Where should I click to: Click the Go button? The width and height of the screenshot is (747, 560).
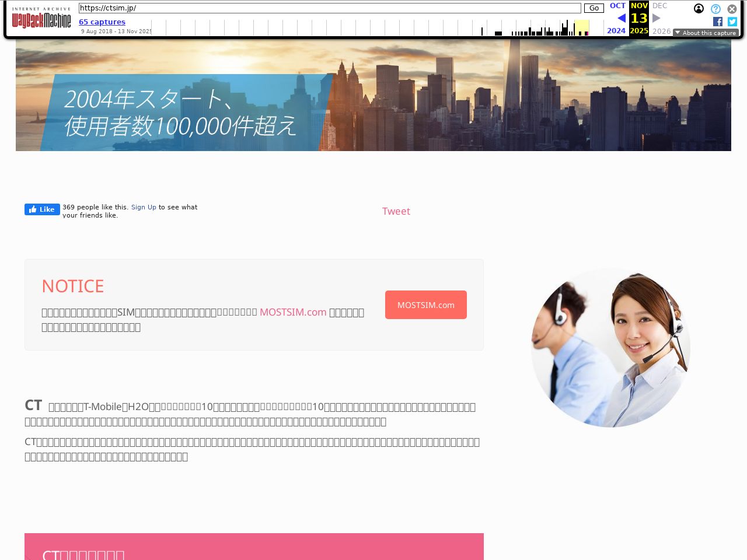point(594,8)
